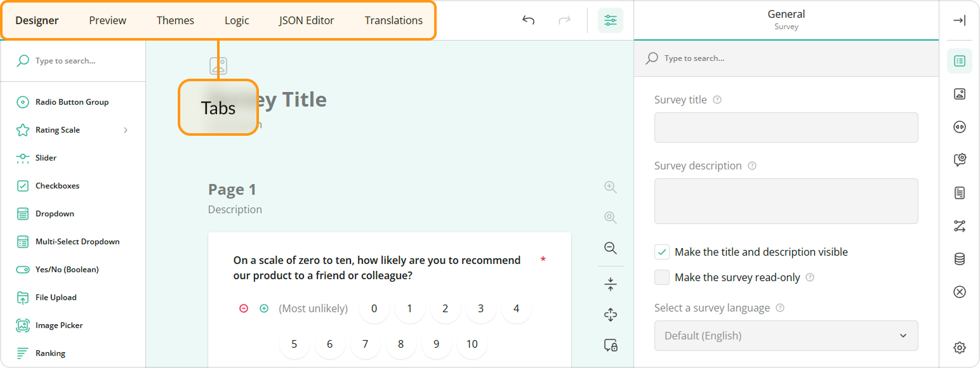The image size is (980, 368).
Task: Add a rating value with the green plus
Action: (264, 308)
